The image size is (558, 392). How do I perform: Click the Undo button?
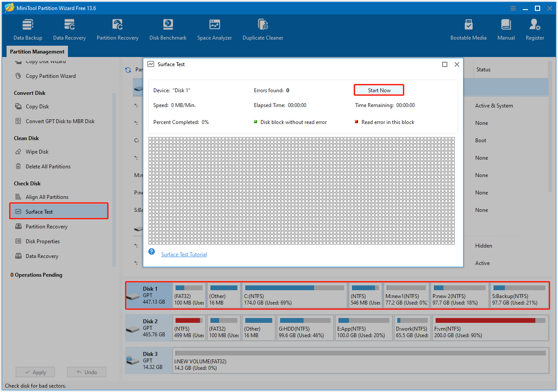coord(87,372)
